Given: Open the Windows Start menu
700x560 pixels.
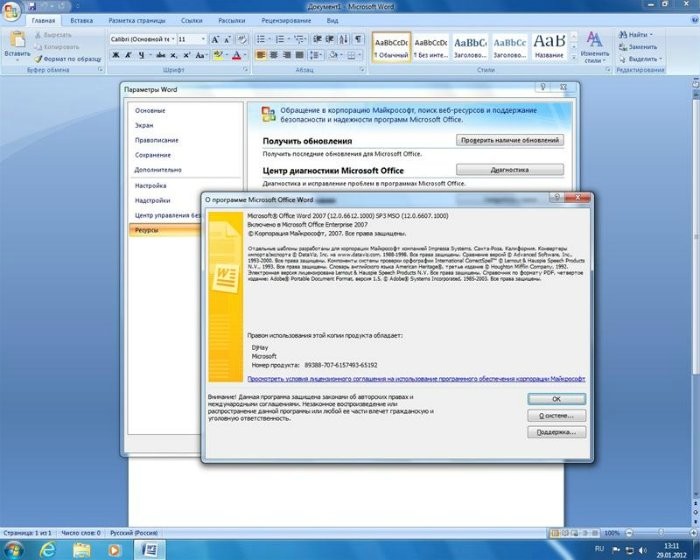Looking at the screenshot, I should pos(13,550).
